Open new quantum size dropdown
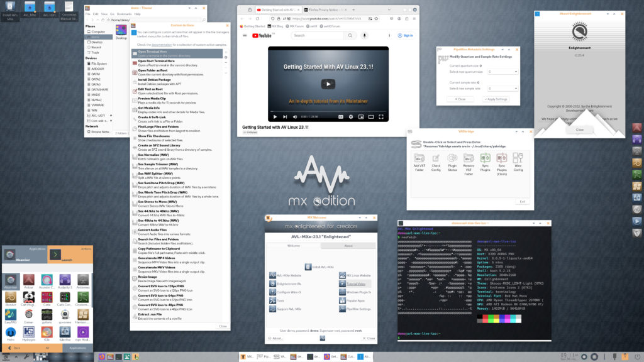Screen dimensions: 644x362 click(502, 72)
